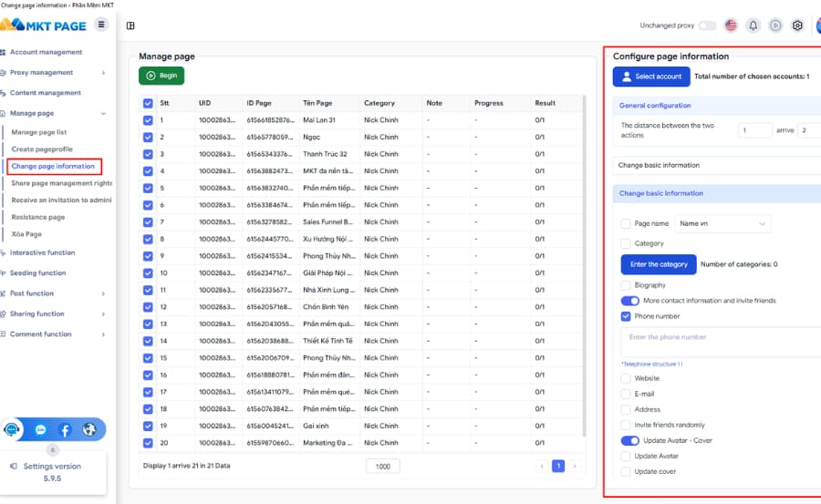
Task: Toggle the Unchanged proxy switch
Action: point(707,26)
